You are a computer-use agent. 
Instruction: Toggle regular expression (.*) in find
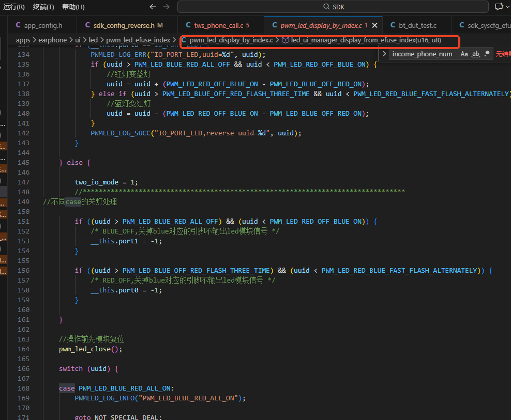(x=487, y=54)
